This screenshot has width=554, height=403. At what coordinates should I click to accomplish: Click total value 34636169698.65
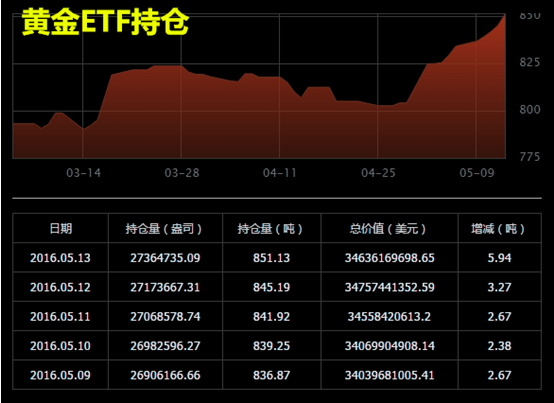tap(390, 258)
